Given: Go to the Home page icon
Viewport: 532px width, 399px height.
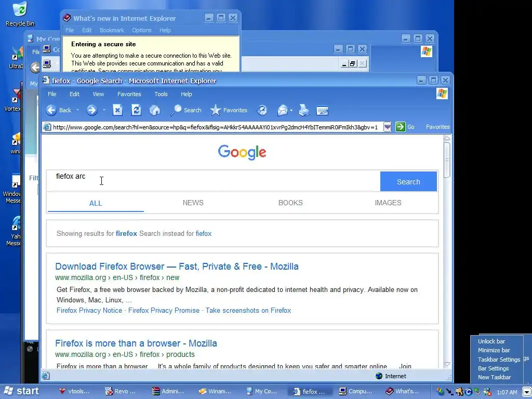Looking at the screenshot, I should (x=155, y=110).
